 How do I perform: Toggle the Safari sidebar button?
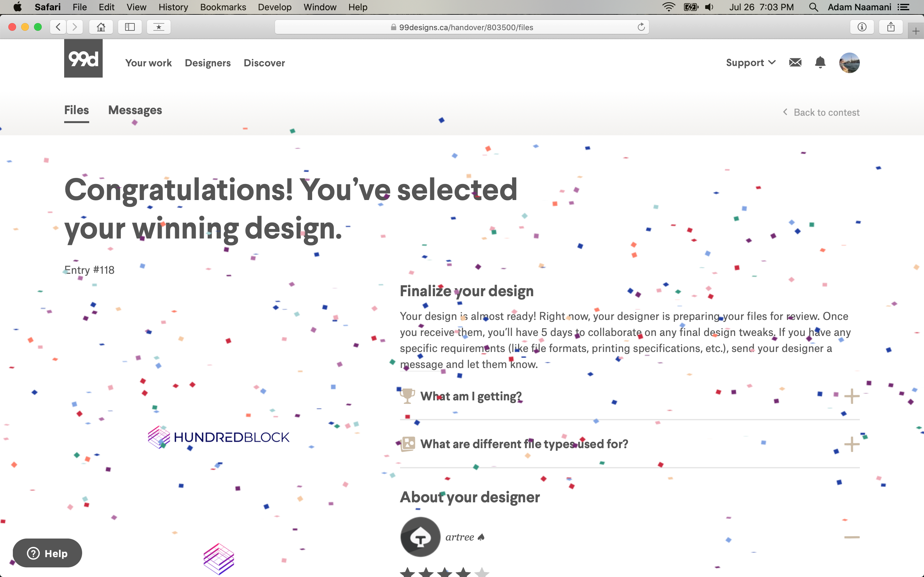coord(130,27)
